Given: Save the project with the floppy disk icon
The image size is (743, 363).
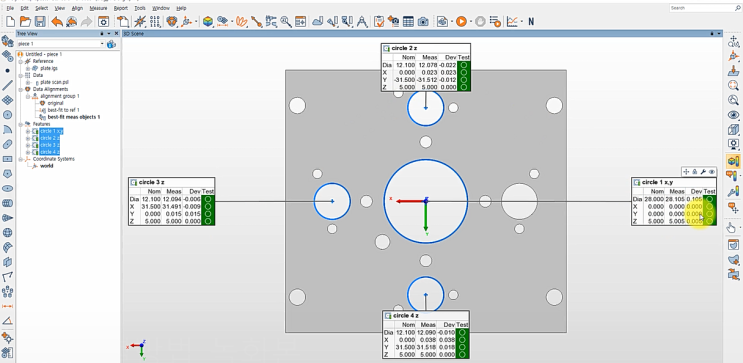Looking at the screenshot, I should click(x=40, y=21).
